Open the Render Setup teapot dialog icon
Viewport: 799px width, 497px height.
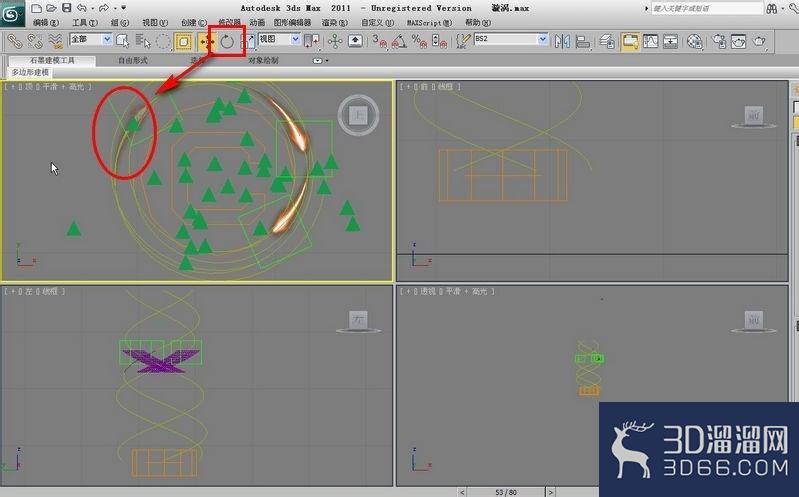[x=719, y=41]
